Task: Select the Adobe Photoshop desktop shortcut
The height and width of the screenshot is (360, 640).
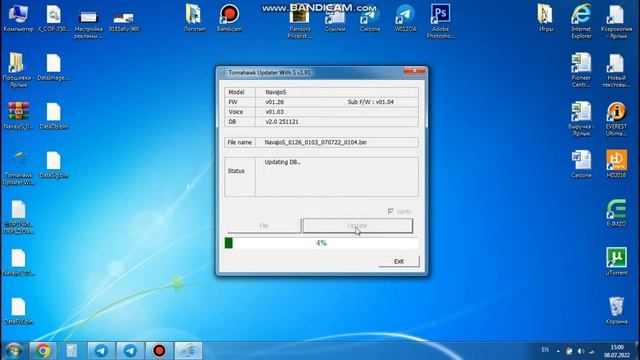Action: 440,21
